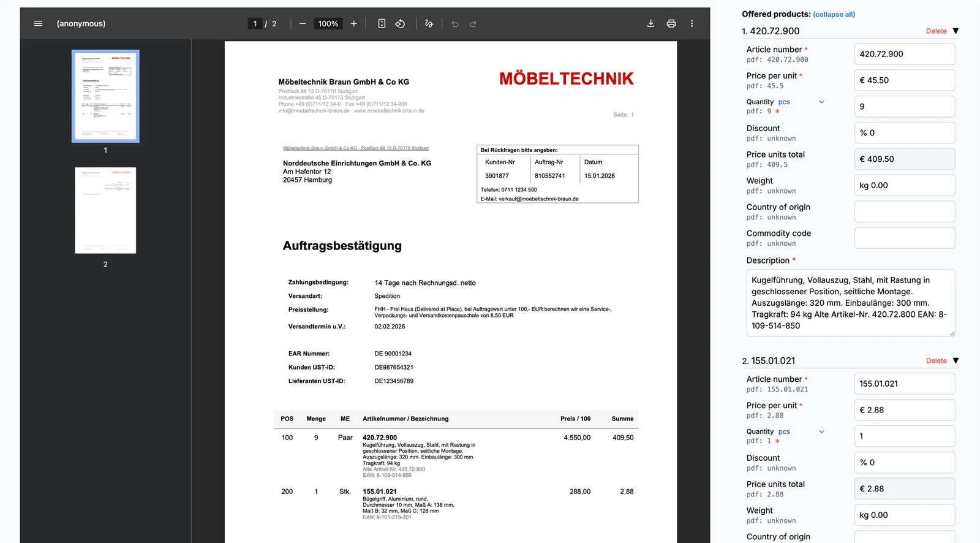Download the PDF file
This screenshot has width=980, height=543.
(650, 24)
